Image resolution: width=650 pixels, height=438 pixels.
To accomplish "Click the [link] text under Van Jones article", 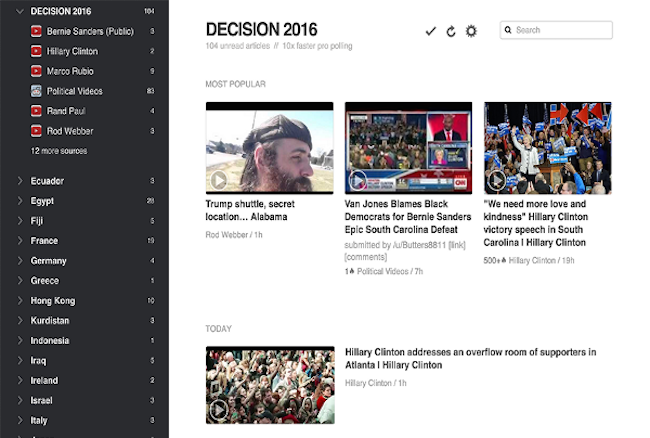I will point(457,245).
